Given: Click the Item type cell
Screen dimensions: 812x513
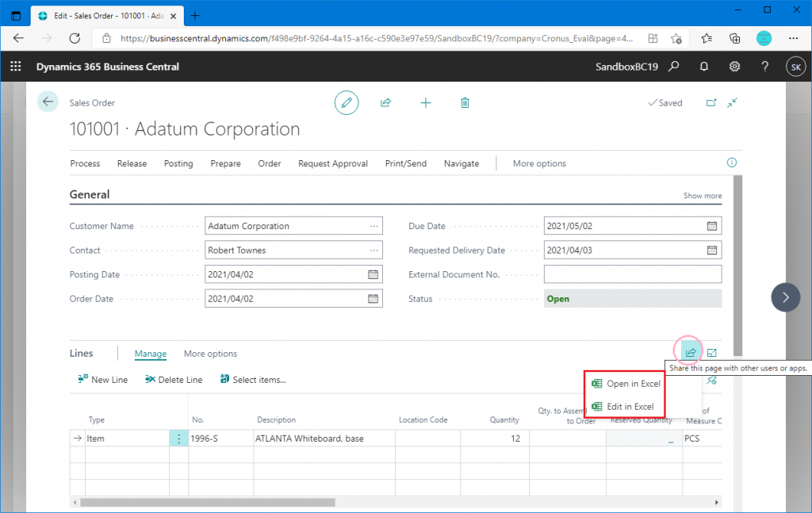Looking at the screenshot, I should [x=127, y=438].
